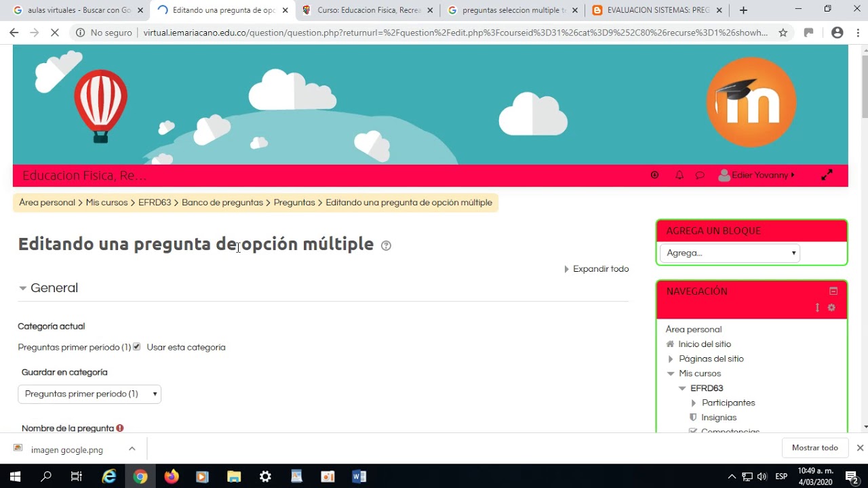868x488 pixels.
Task: Uncheck the Usar esta categoría checkbox
Action: [136, 346]
